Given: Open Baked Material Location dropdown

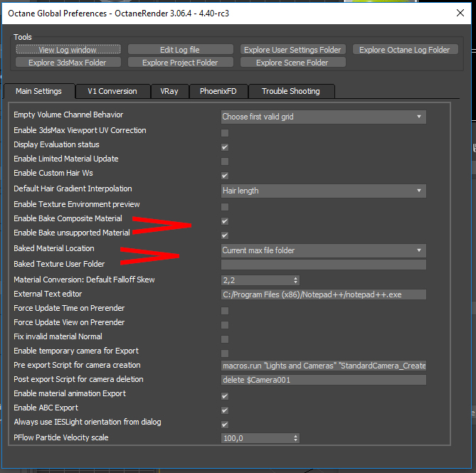Looking at the screenshot, I should tap(323, 250).
